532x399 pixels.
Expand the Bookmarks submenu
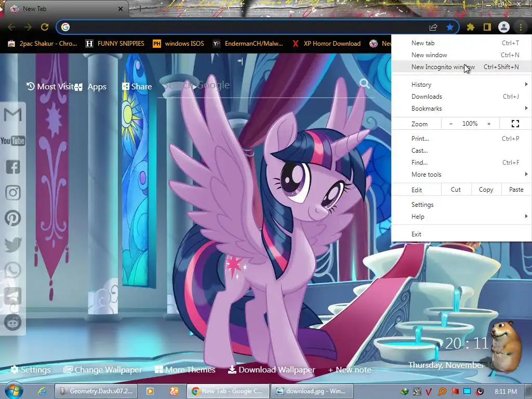(x=461, y=109)
